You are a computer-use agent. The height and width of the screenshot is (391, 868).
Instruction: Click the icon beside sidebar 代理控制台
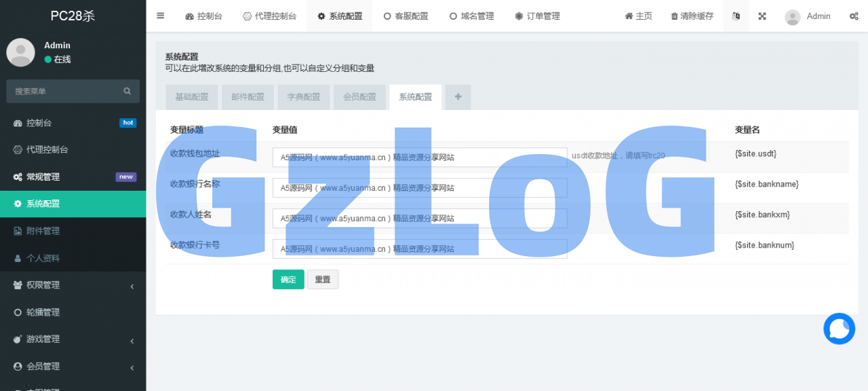[x=18, y=149]
